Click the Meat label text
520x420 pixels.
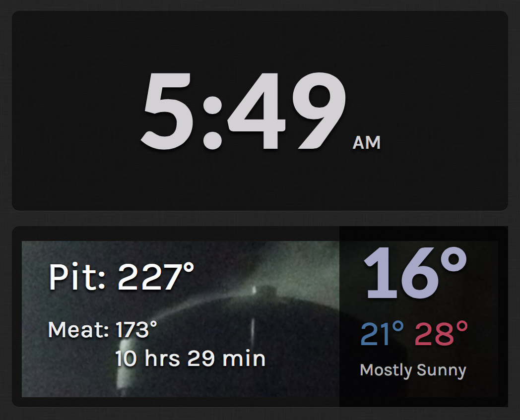(x=78, y=330)
